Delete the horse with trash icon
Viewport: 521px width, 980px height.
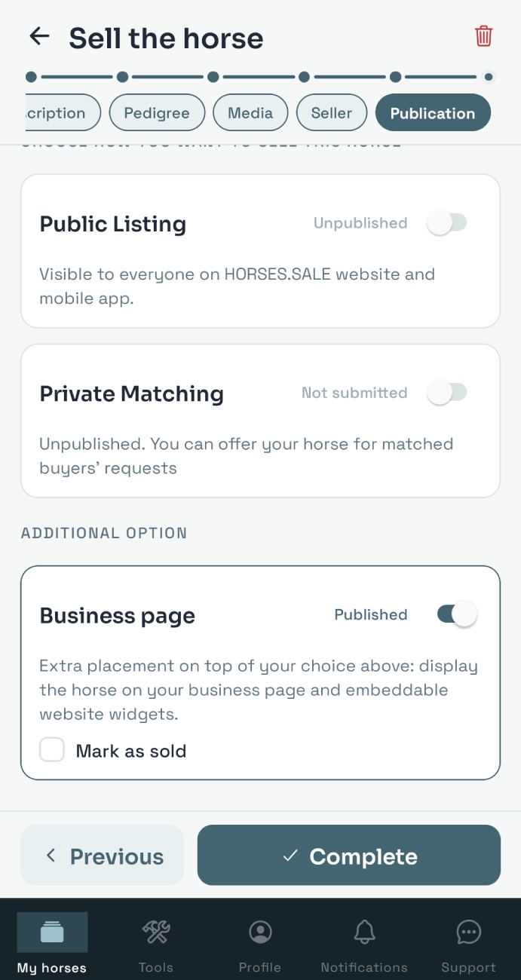(x=483, y=36)
